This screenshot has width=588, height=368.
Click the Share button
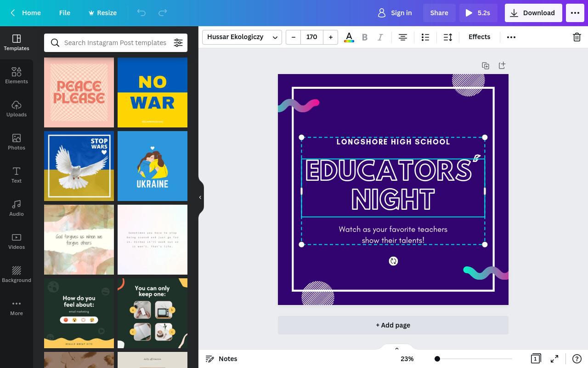(439, 13)
